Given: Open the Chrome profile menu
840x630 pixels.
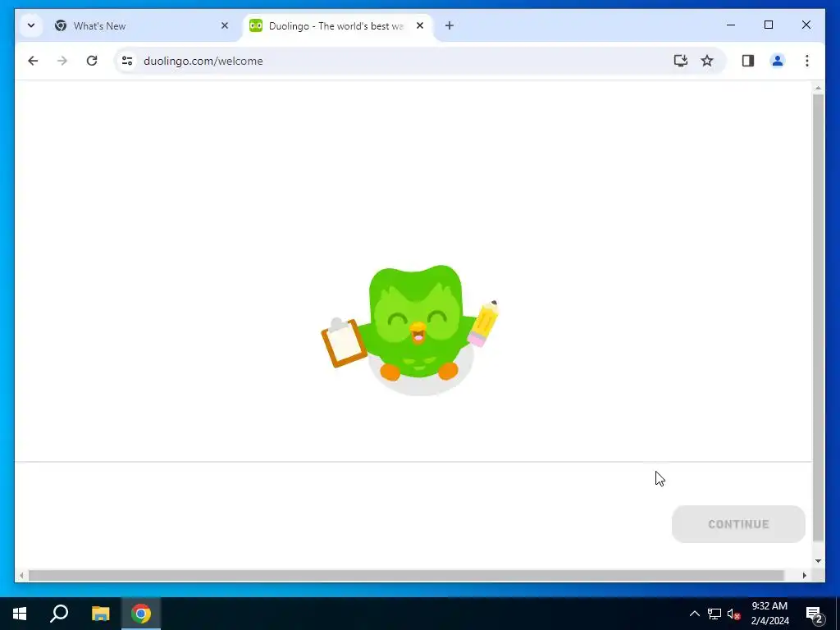Looking at the screenshot, I should 778,61.
